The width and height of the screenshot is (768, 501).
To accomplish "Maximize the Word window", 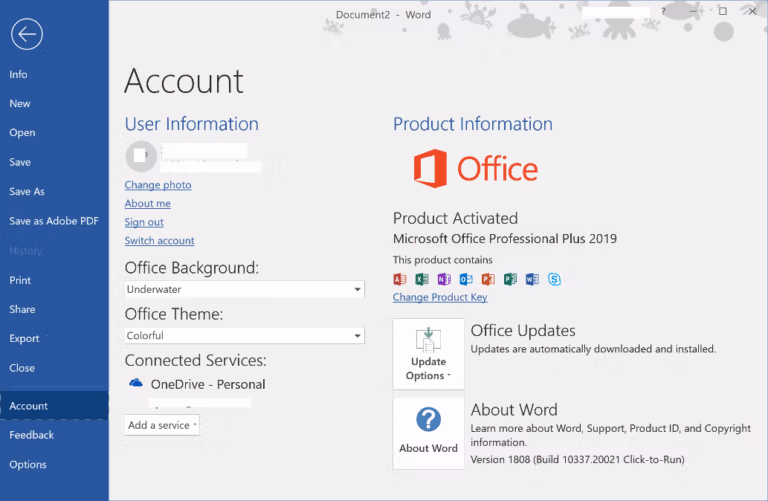I will pyautogui.click(x=722, y=11).
